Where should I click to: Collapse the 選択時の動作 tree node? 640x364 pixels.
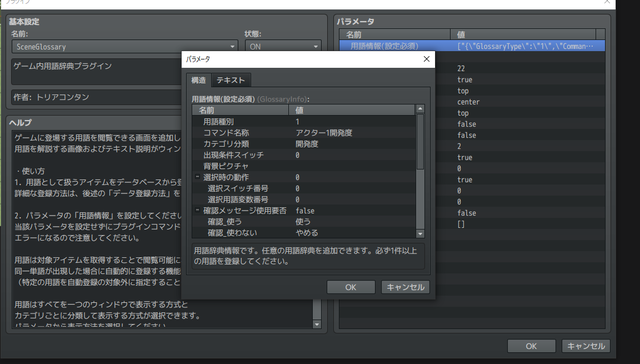tap(197, 177)
